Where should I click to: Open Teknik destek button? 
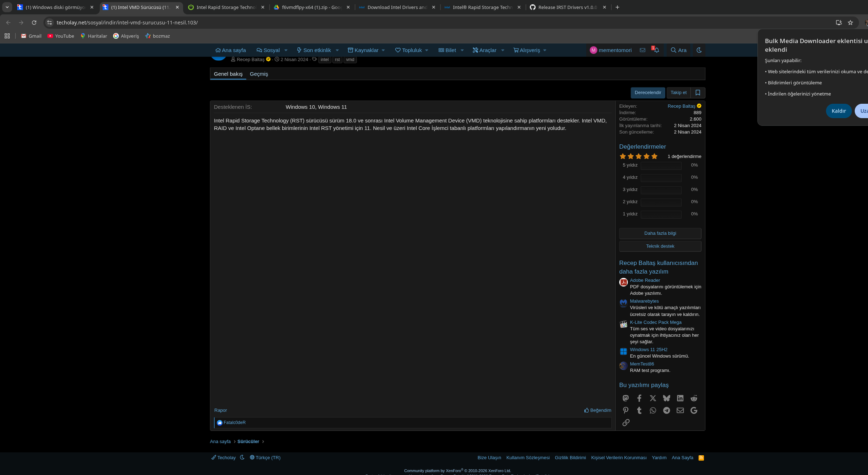pyautogui.click(x=660, y=246)
